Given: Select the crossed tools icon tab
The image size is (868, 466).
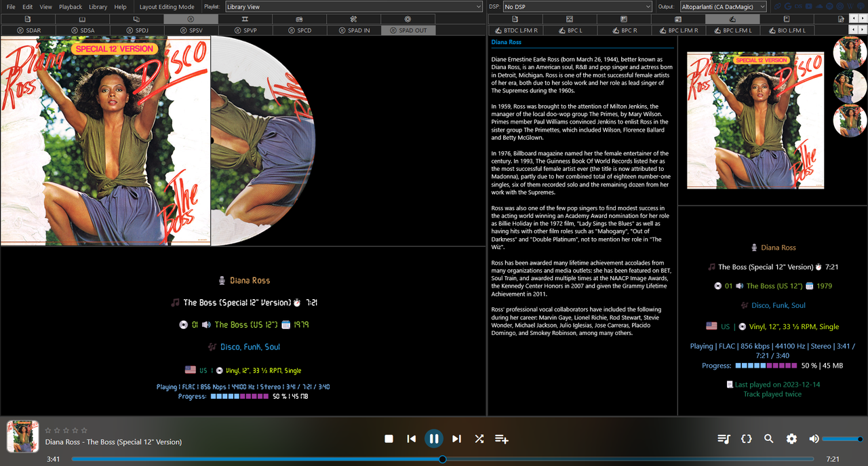Looking at the screenshot, I should click(x=353, y=19).
